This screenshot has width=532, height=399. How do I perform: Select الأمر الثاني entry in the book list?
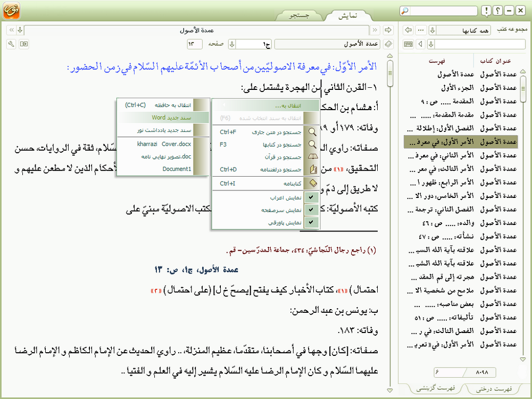460,155
